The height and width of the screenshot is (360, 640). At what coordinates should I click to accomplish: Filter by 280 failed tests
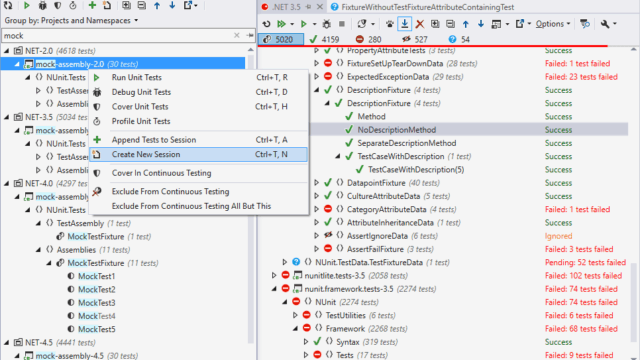pyautogui.click(x=368, y=39)
